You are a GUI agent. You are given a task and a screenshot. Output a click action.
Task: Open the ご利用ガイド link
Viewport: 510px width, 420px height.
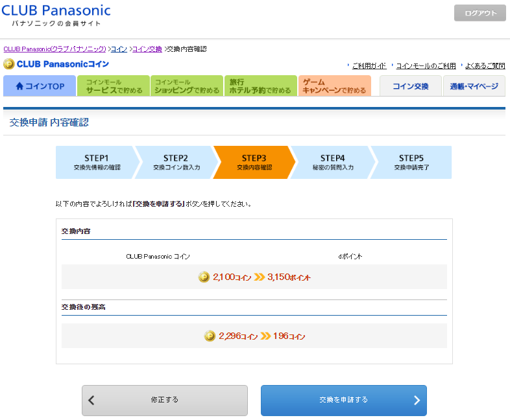(x=369, y=66)
